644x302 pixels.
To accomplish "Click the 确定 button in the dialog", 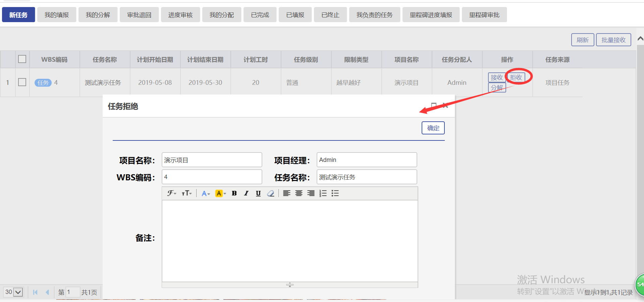I will (x=433, y=128).
